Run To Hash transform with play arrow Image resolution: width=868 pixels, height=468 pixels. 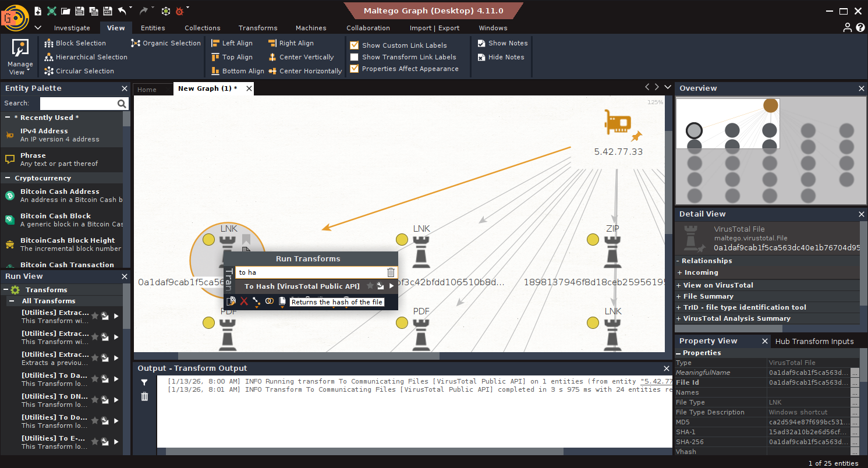(392, 286)
